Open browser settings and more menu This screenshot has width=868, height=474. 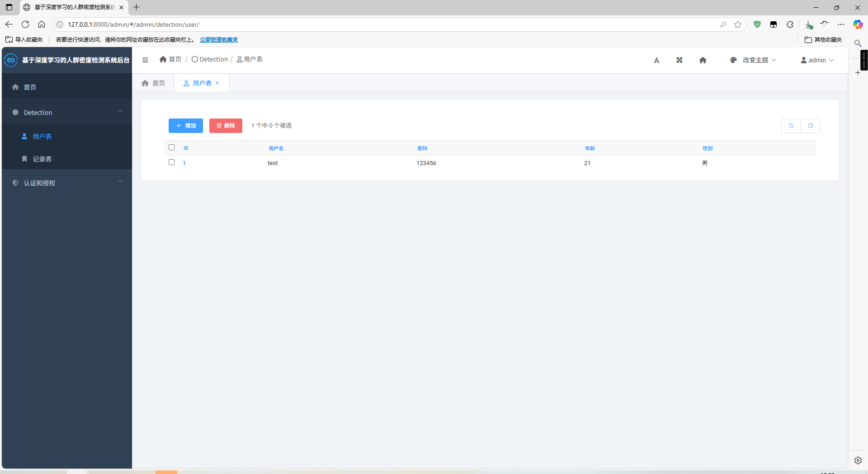[841, 24]
